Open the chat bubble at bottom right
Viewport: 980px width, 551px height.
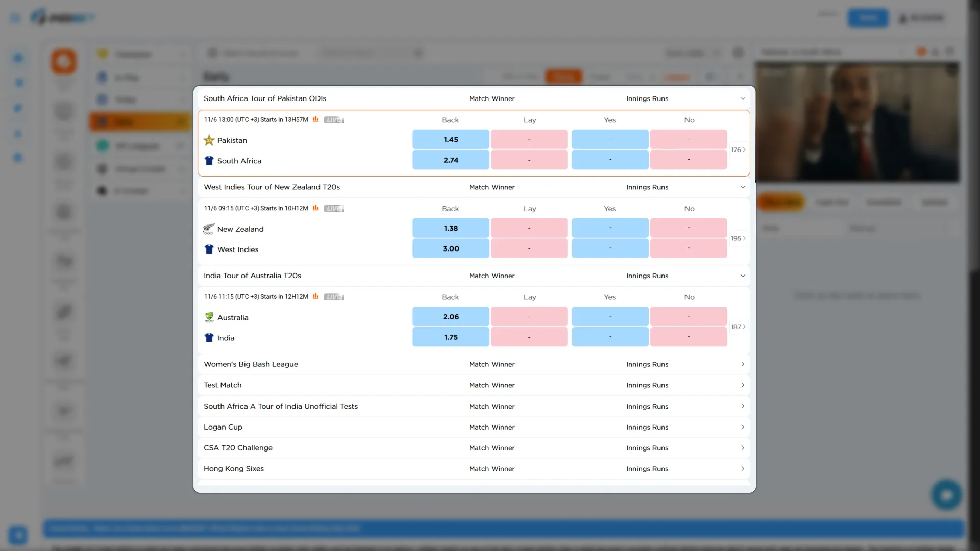(x=946, y=494)
